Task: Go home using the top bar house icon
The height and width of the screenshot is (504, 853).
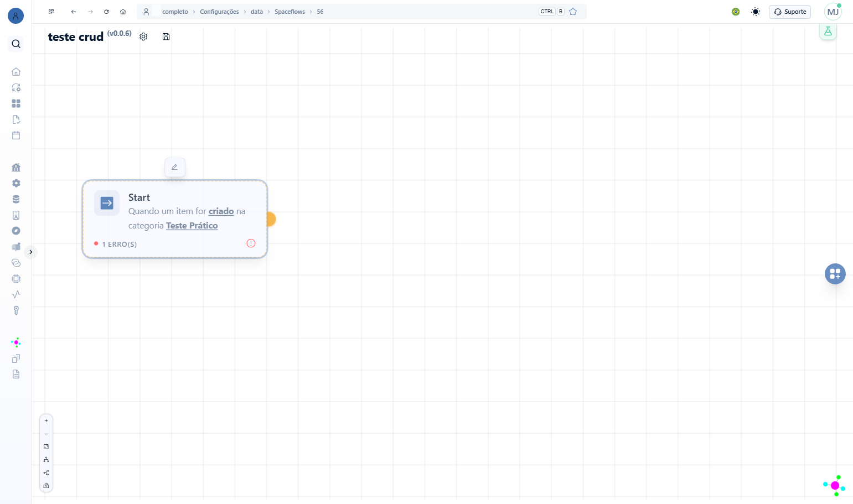Action: 123,12
